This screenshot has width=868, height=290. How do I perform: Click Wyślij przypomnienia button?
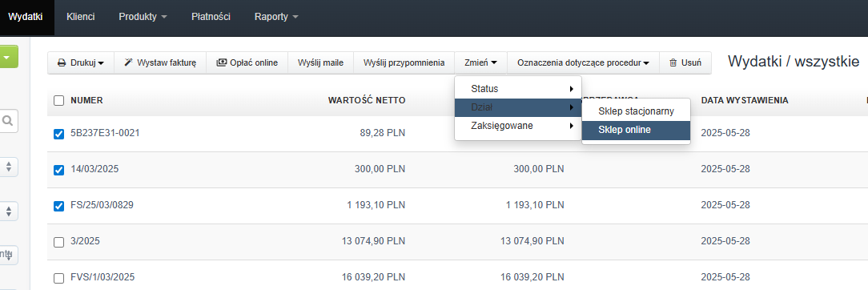pyautogui.click(x=404, y=63)
